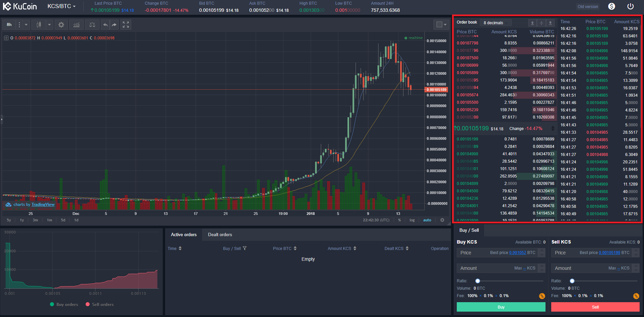Select the 8h interval button
Viewport: 644px width, 317px height.
point(9,25)
